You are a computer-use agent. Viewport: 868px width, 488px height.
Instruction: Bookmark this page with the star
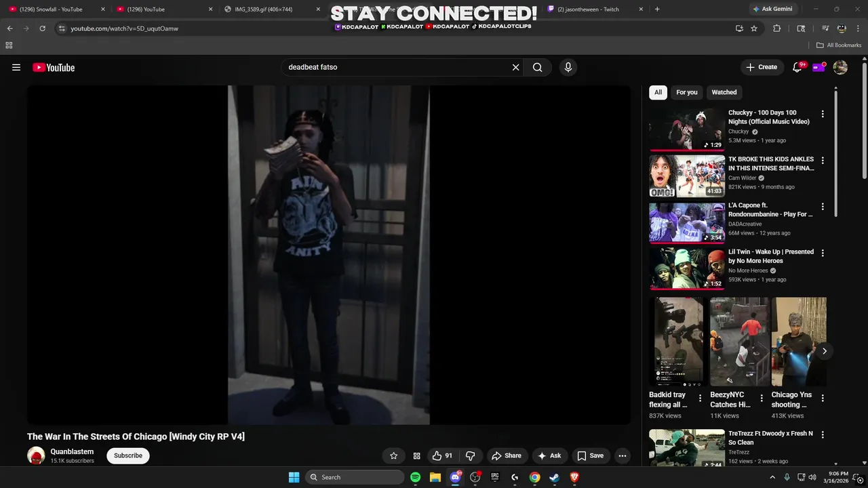click(x=754, y=28)
